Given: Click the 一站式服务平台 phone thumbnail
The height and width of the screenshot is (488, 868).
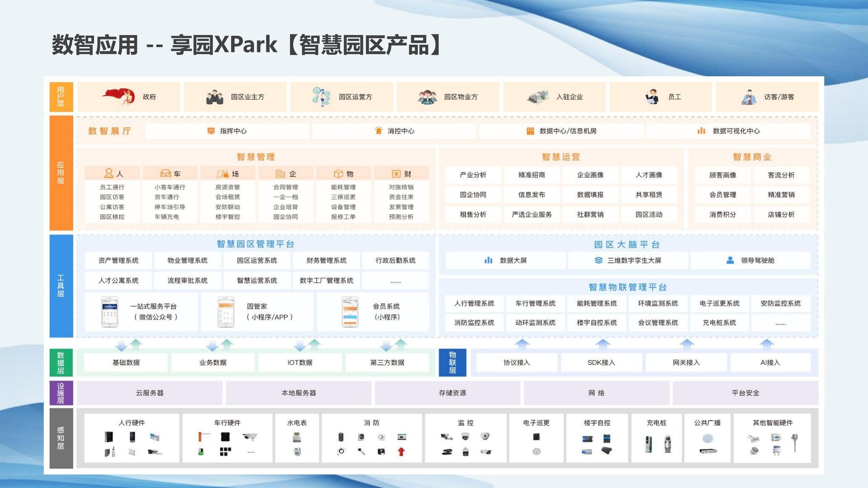Looking at the screenshot, I should point(109,312).
